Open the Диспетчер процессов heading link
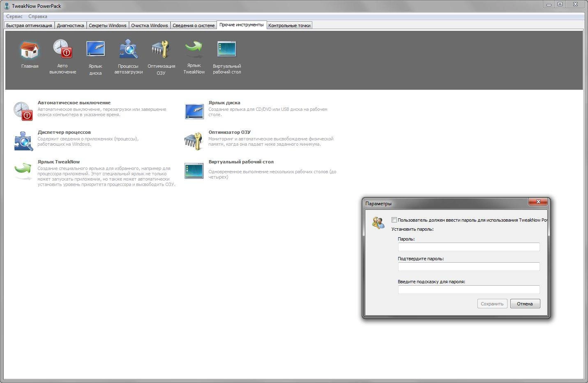The height and width of the screenshot is (383, 588). tap(64, 132)
